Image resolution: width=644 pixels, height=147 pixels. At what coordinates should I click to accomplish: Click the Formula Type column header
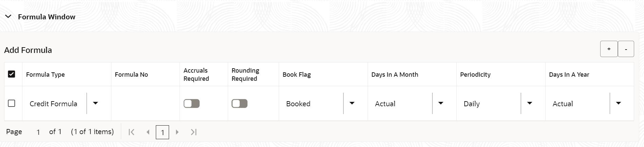[45, 75]
